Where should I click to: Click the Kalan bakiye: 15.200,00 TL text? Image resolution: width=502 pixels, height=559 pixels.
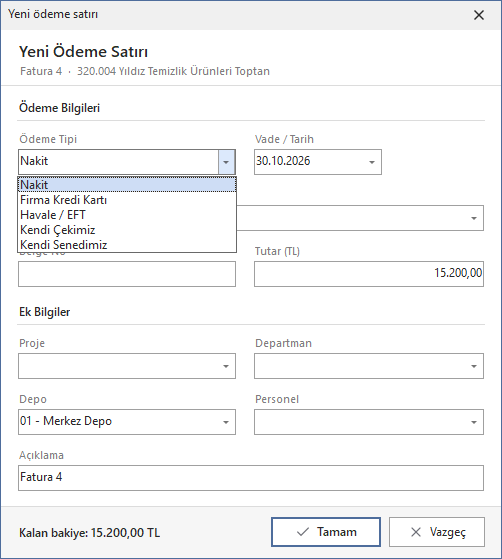pyautogui.click(x=89, y=533)
